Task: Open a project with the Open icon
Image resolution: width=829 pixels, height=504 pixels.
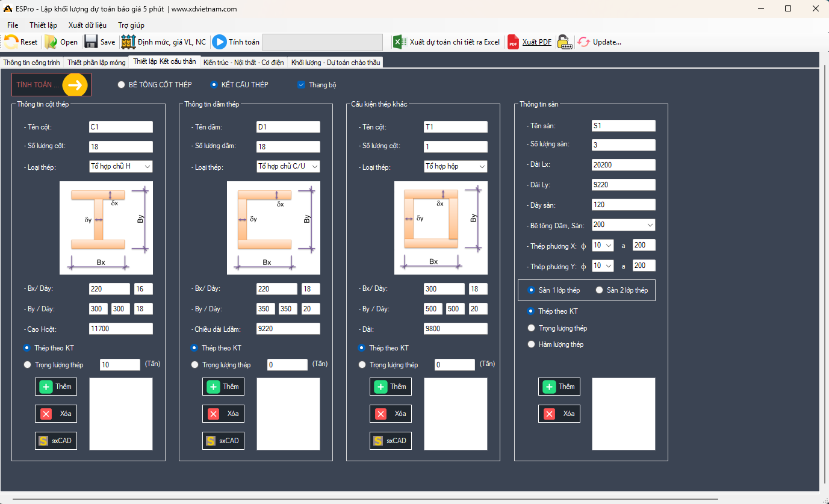Action: click(x=51, y=42)
